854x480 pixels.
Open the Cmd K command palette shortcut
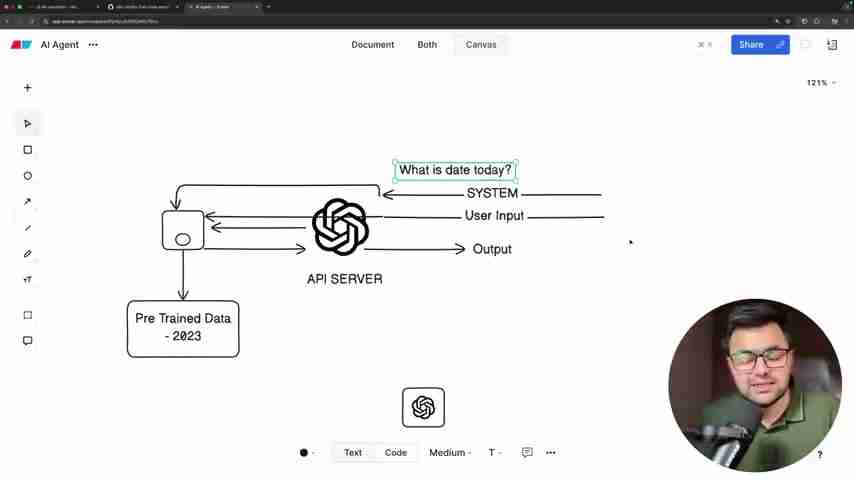pos(705,45)
